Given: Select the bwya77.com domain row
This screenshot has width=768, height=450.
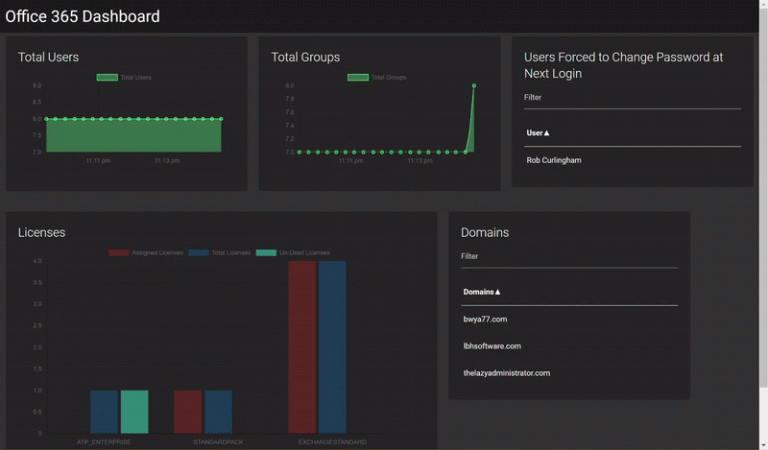Looking at the screenshot, I should tap(569, 319).
